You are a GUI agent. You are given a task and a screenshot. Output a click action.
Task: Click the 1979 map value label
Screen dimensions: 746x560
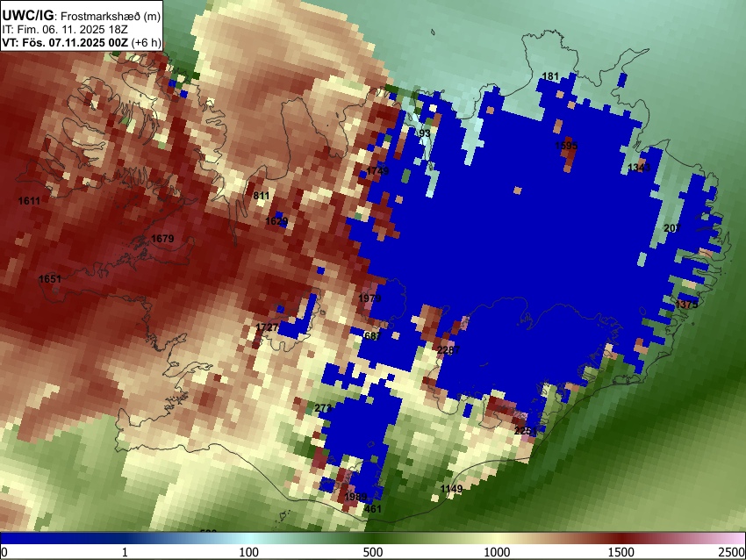coord(369,298)
